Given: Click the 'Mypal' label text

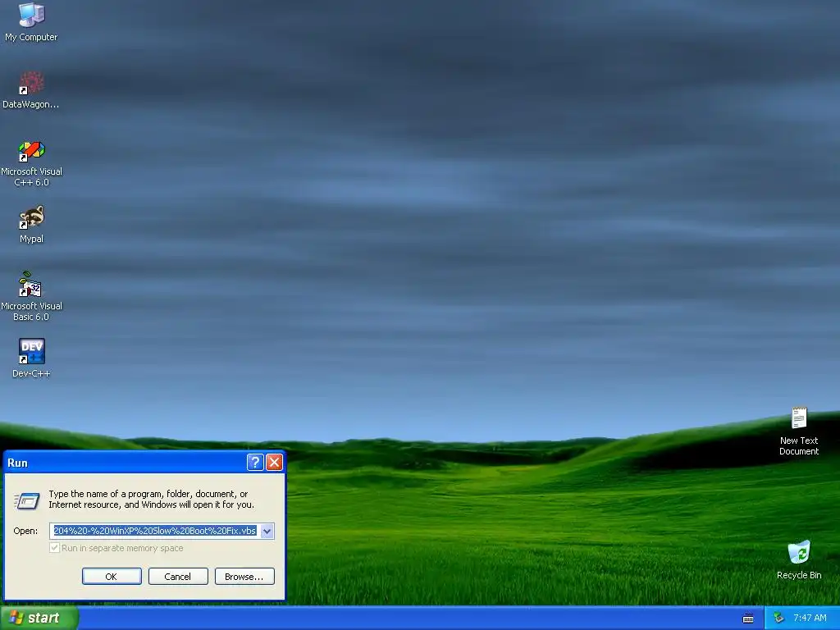Looking at the screenshot, I should 31,239.
